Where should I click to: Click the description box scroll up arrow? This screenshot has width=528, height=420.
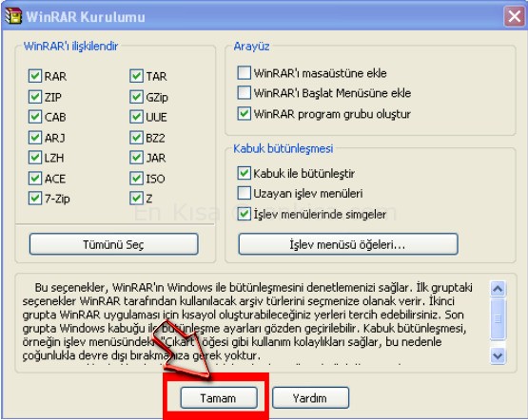point(498,289)
